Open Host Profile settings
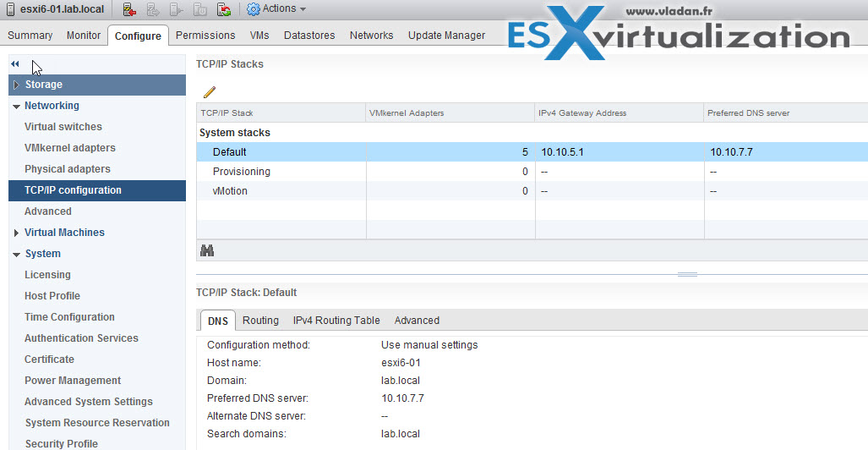The image size is (868, 450). click(x=52, y=296)
